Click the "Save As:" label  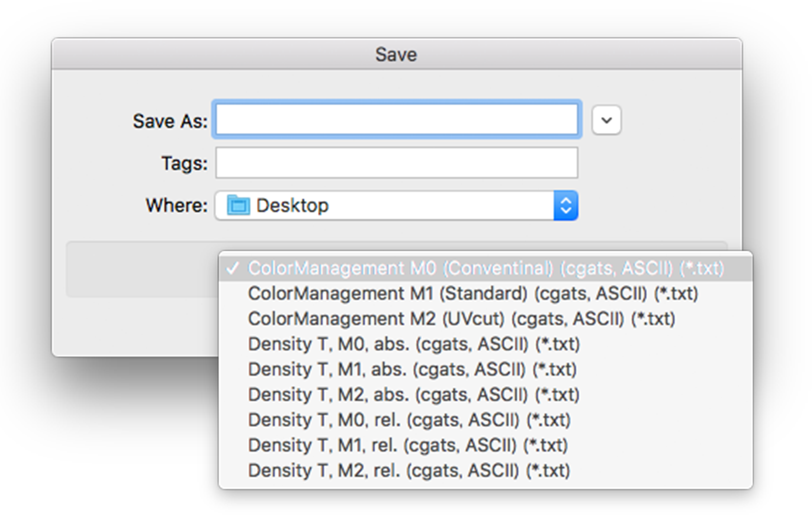(x=170, y=121)
